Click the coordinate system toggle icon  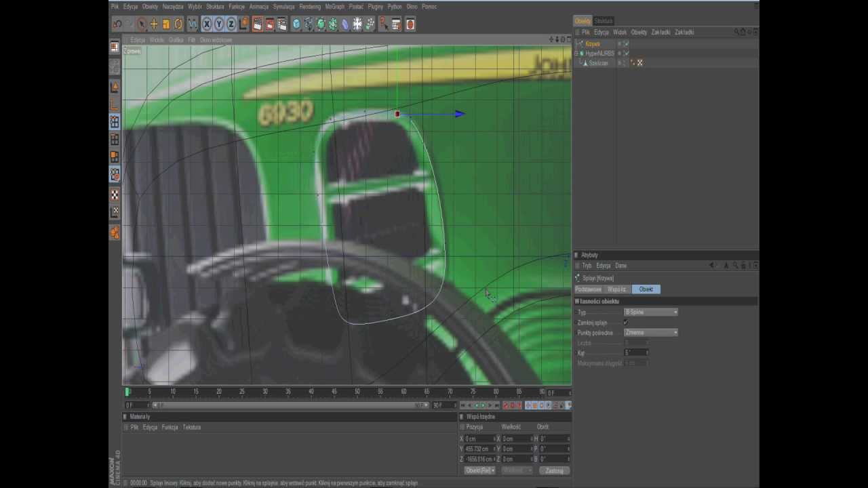click(243, 24)
